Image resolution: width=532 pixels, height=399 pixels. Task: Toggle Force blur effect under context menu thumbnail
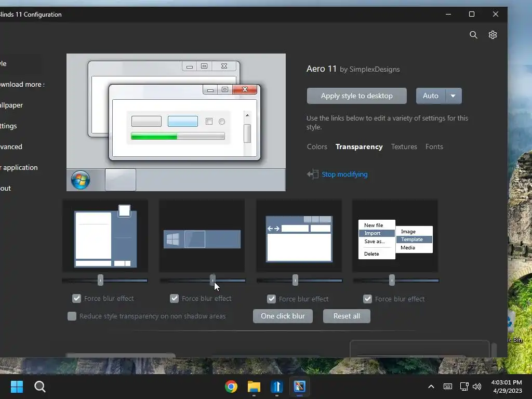point(367,299)
